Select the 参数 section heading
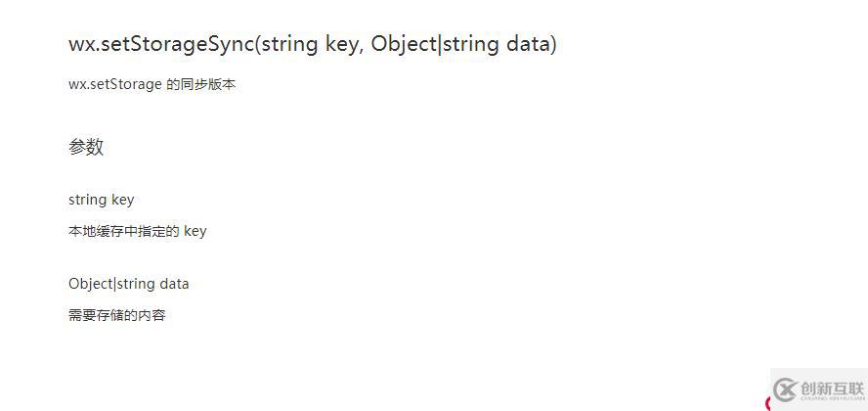The image size is (868, 411). tap(86, 147)
